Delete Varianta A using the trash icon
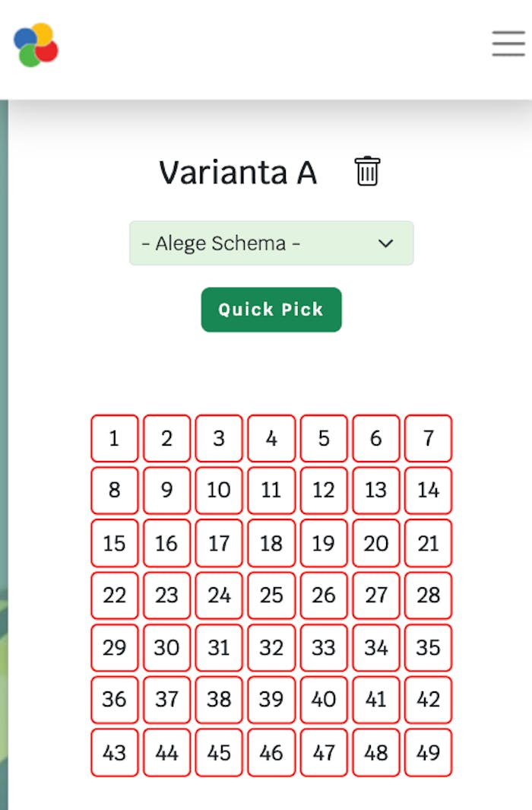This screenshot has height=810, width=532. click(367, 173)
